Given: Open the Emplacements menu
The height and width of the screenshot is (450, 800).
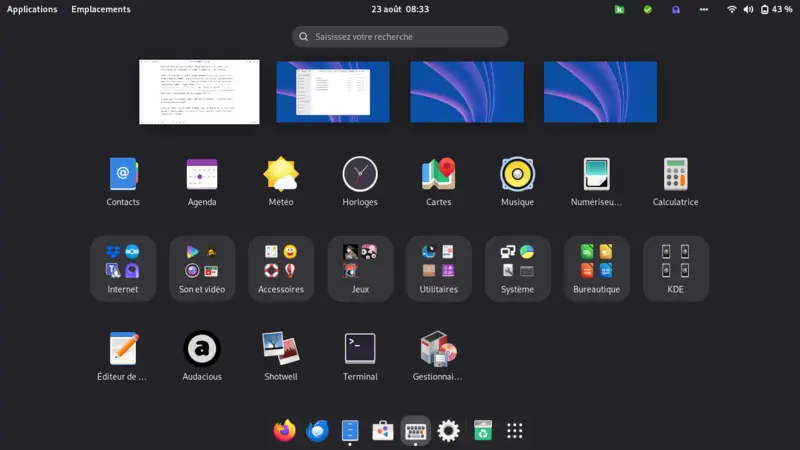Looking at the screenshot, I should pos(101,9).
